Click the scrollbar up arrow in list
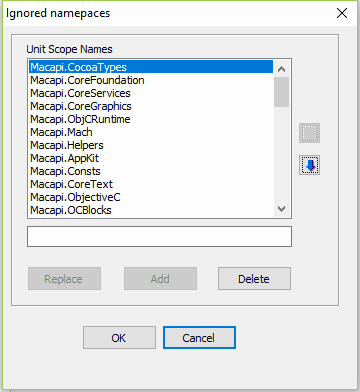 (x=282, y=69)
